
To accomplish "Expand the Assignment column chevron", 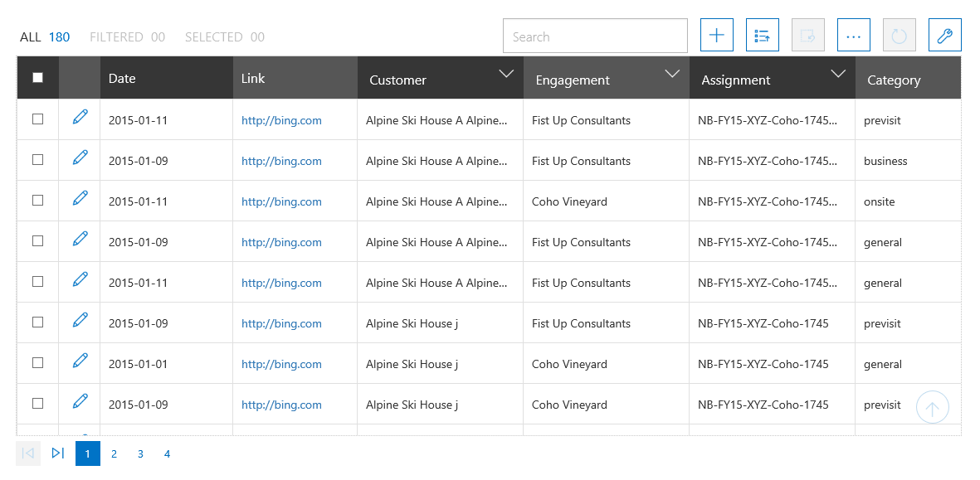I will pos(838,74).
